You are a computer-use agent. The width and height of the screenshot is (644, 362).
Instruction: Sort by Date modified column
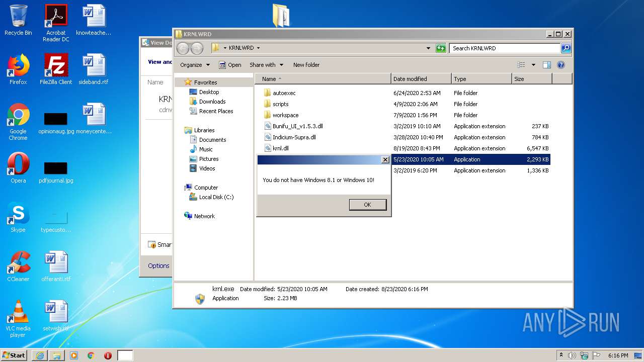pos(421,79)
